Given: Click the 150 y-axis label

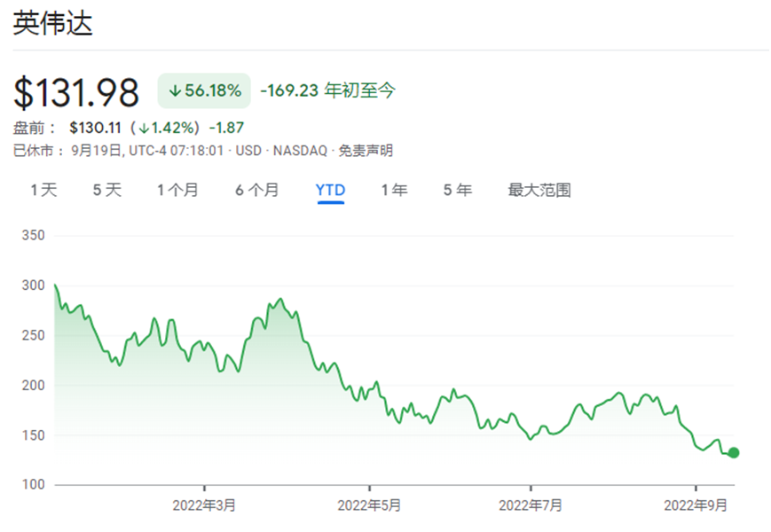Looking at the screenshot, I should pyautogui.click(x=34, y=435).
